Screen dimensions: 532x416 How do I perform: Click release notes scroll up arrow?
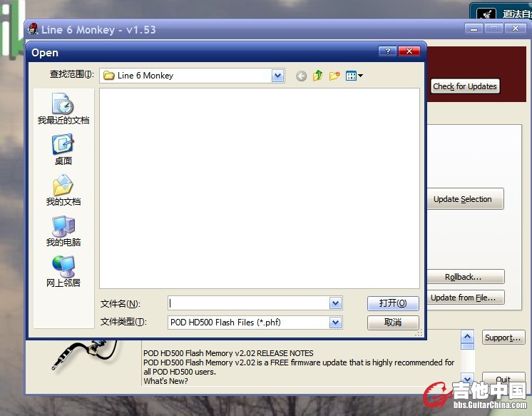coord(467,336)
